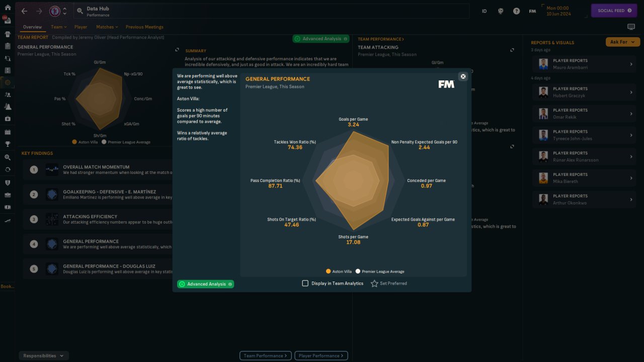Viewport: 644px width, 362px height.
Task: Go back with the left arrow
Action: [x=24, y=11]
